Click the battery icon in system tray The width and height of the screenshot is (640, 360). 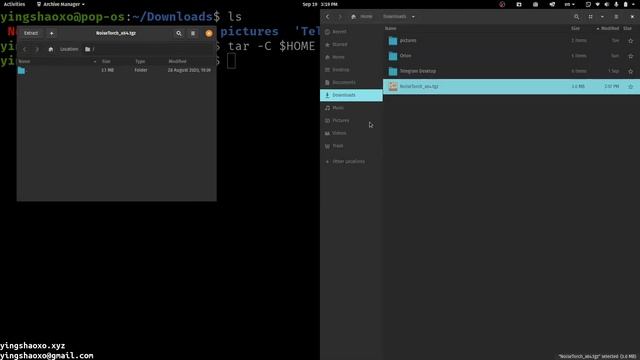click(625, 4)
